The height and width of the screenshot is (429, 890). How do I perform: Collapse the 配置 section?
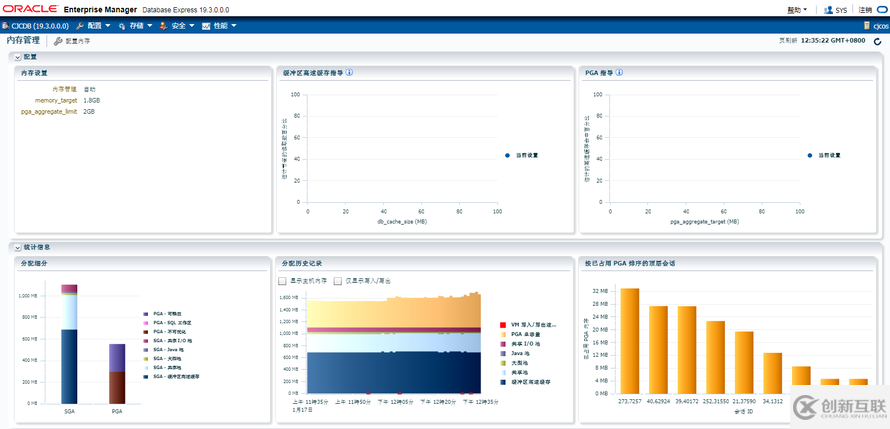[17, 57]
